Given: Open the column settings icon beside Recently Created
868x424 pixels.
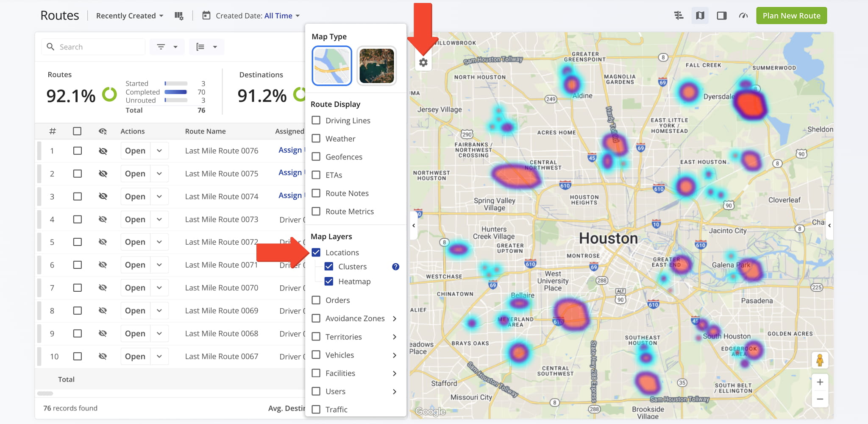Looking at the screenshot, I should [179, 16].
